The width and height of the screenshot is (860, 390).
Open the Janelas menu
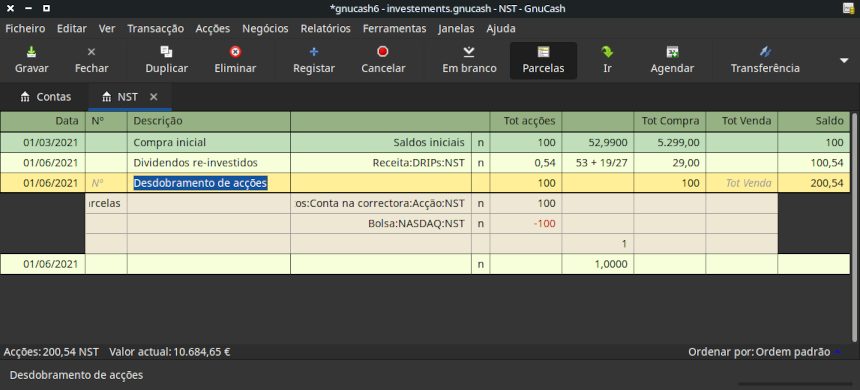[456, 29]
